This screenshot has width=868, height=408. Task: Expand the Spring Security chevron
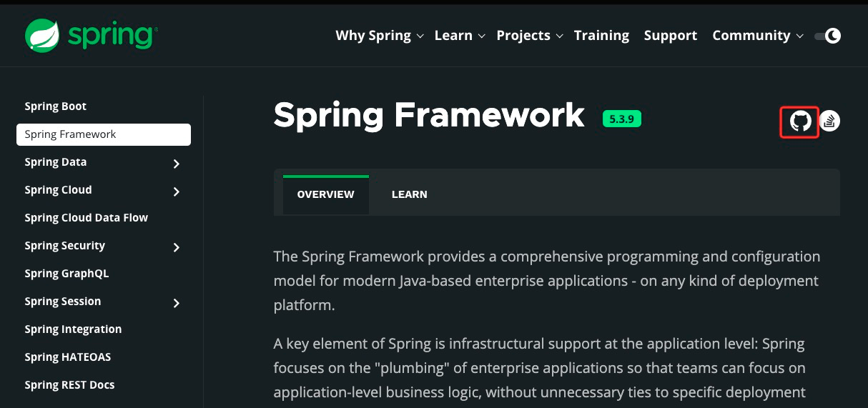[177, 247]
